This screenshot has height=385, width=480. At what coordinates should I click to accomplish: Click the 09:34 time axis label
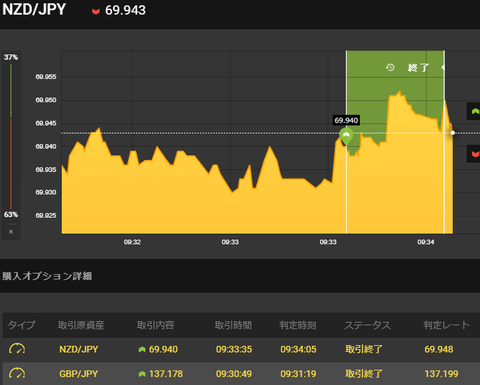[x=426, y=242]
